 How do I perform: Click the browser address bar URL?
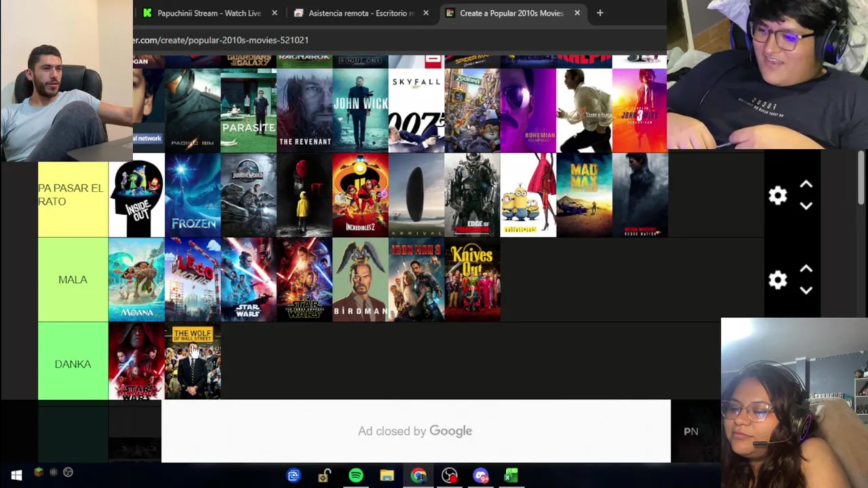[221, 40]
